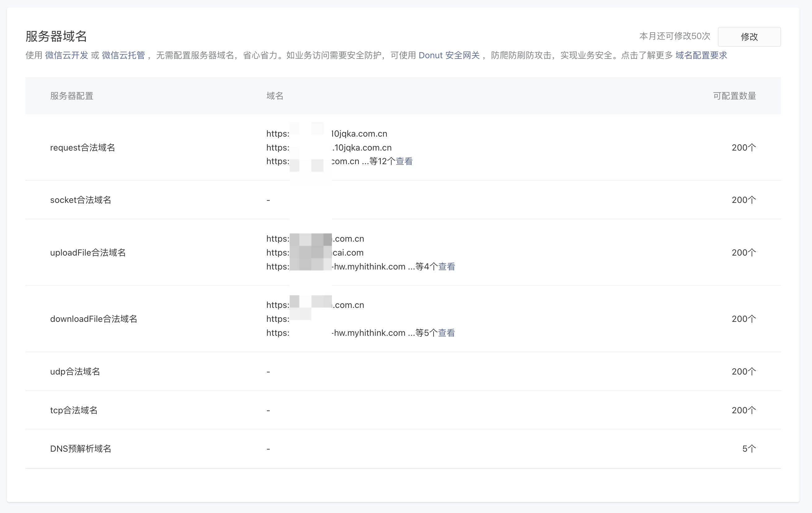Click the 本月还可修改50次 text
Viewport: 812px width, 513px height.
pos(674,37)
